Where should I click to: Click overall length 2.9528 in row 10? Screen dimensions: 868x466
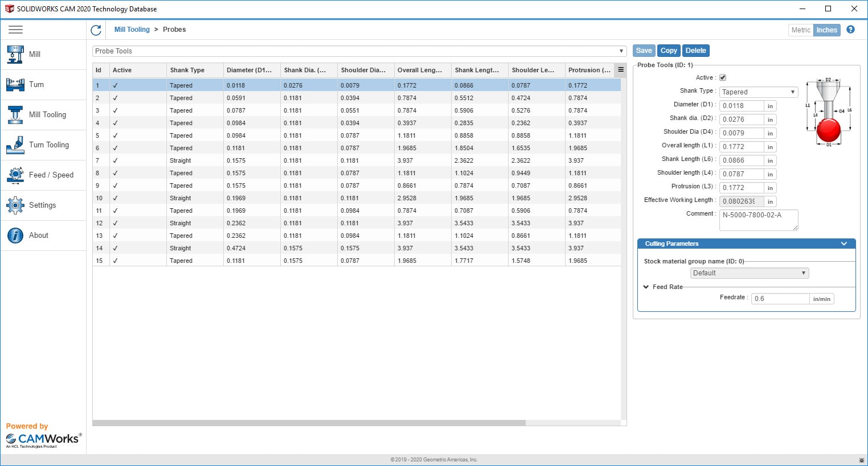423,198
